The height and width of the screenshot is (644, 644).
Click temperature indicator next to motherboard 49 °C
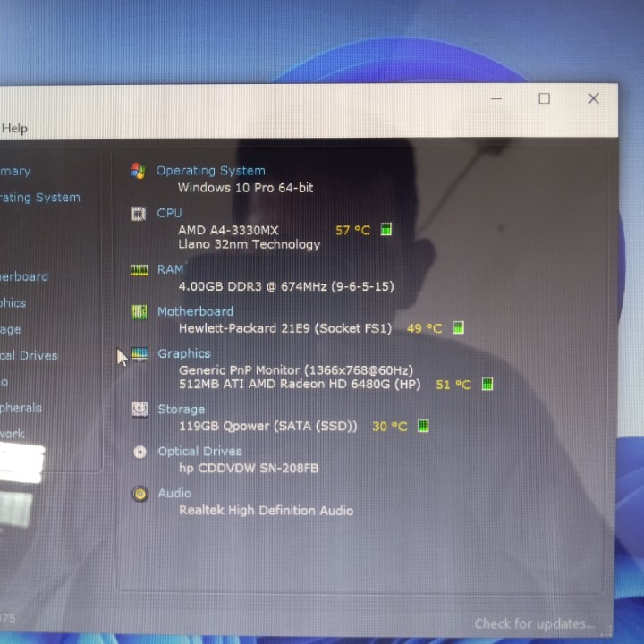458,328
